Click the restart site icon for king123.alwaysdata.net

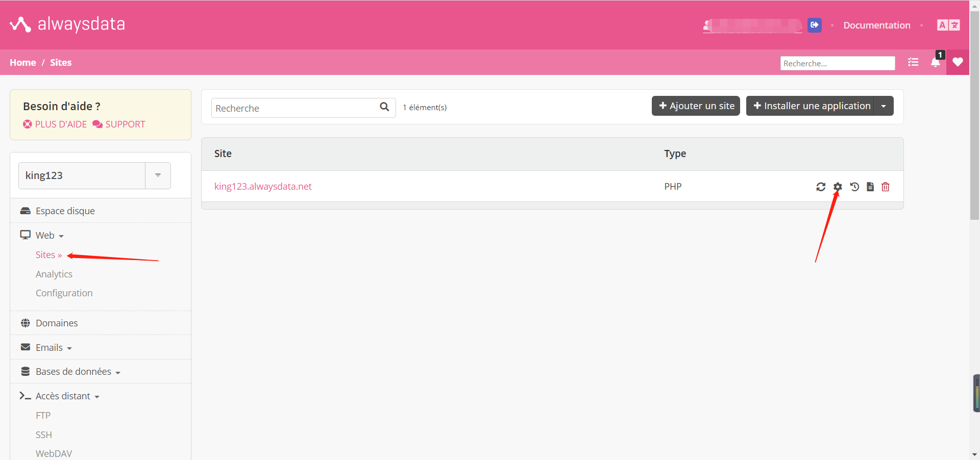pyautogui.click(x=820, y=187)
